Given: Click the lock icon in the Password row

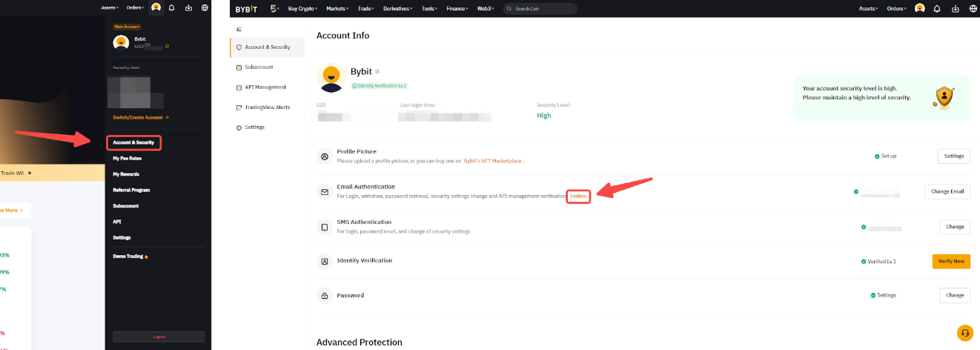Looking at the screenshot, I should pos(324,295).
